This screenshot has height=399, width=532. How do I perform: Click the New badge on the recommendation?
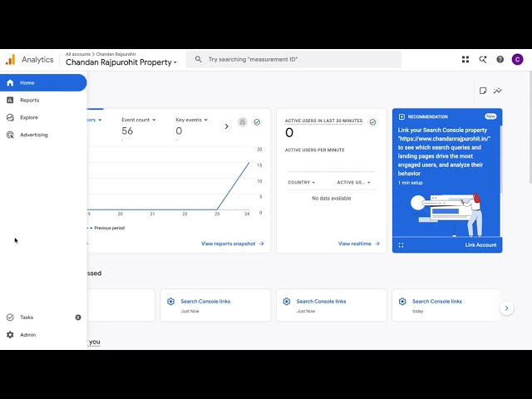tap(490, 116)
